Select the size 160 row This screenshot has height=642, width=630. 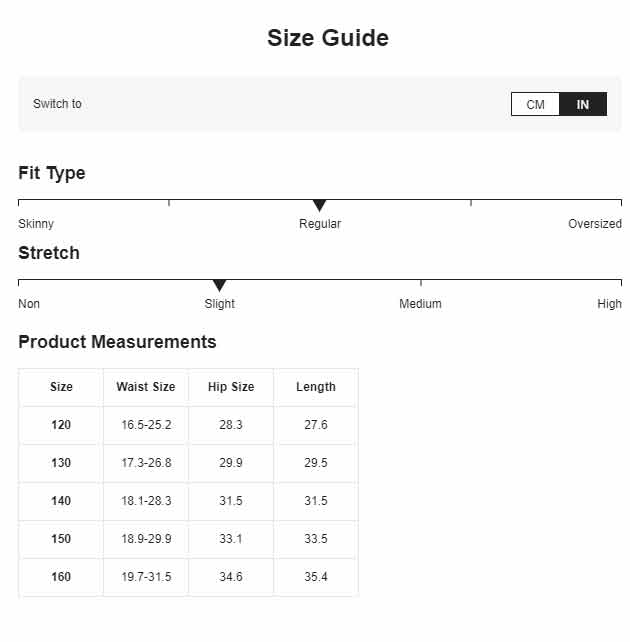pos(188,577)
